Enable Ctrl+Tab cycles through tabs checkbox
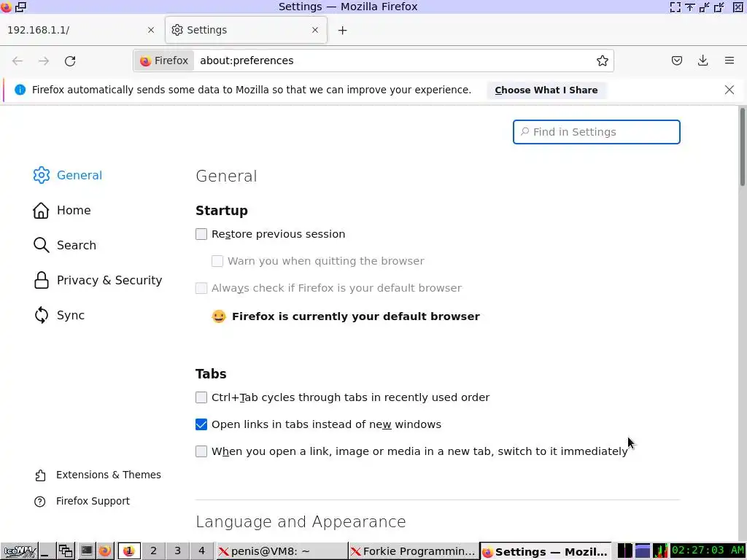 [x=201, y=397]
